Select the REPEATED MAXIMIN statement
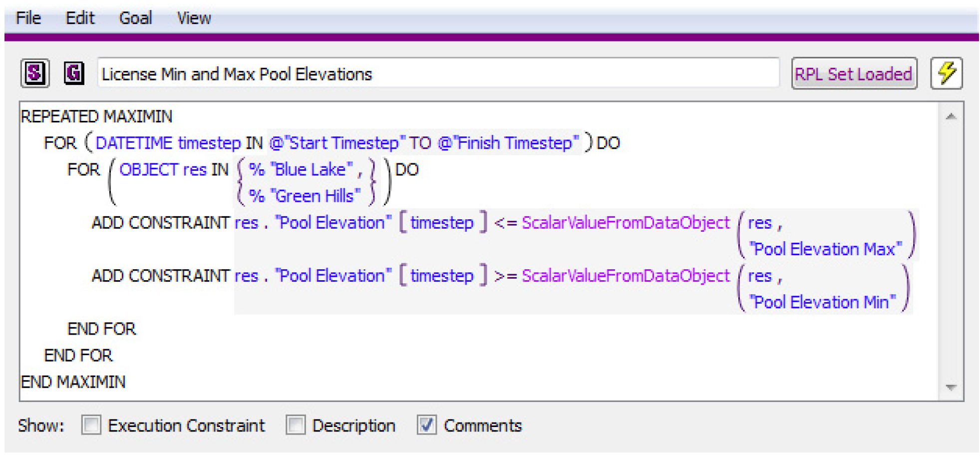Image resolution: width=980 pixels, height=456 pixels. pos(96,117)
